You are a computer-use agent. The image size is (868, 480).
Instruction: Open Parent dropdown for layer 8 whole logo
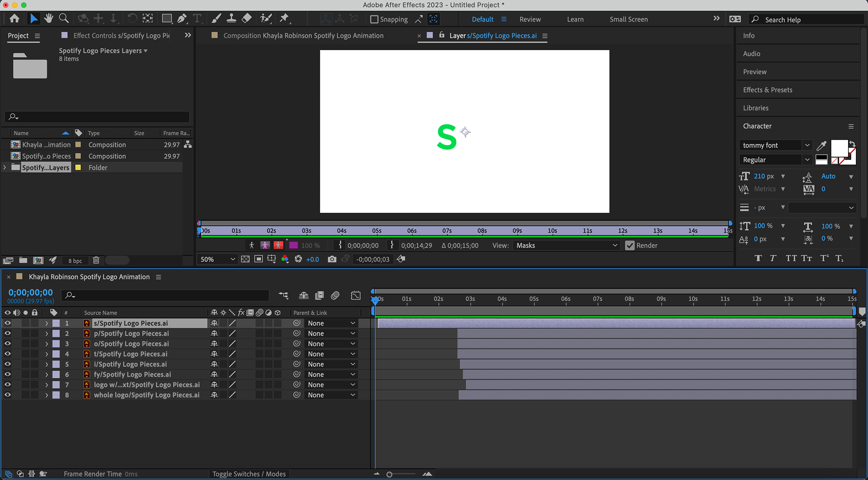tap(331, 395)
